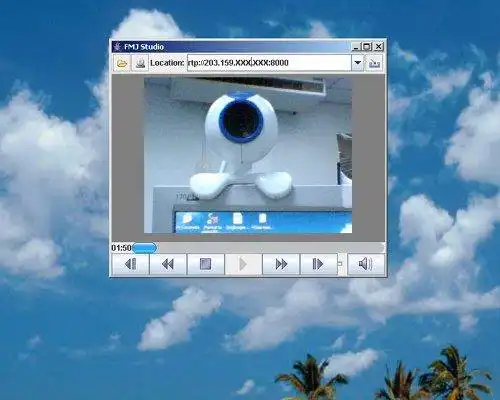Stop the video playback
The width and height of the screenshot is (500, 400).
(x=206, y=264)
